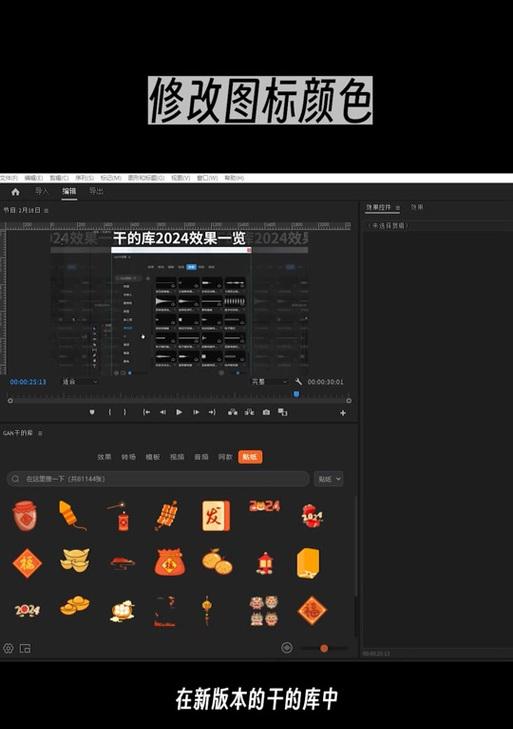Click the window icon beside the plugin gear
Screen dimensions: 513x729
tap(25, 649)
